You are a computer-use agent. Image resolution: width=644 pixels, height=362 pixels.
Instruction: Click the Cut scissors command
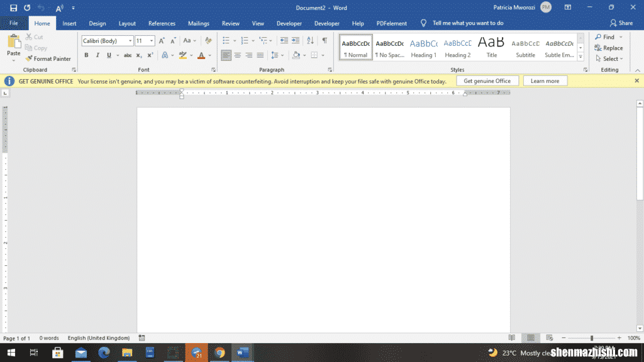pyautogui.click(x=34, y=37)
